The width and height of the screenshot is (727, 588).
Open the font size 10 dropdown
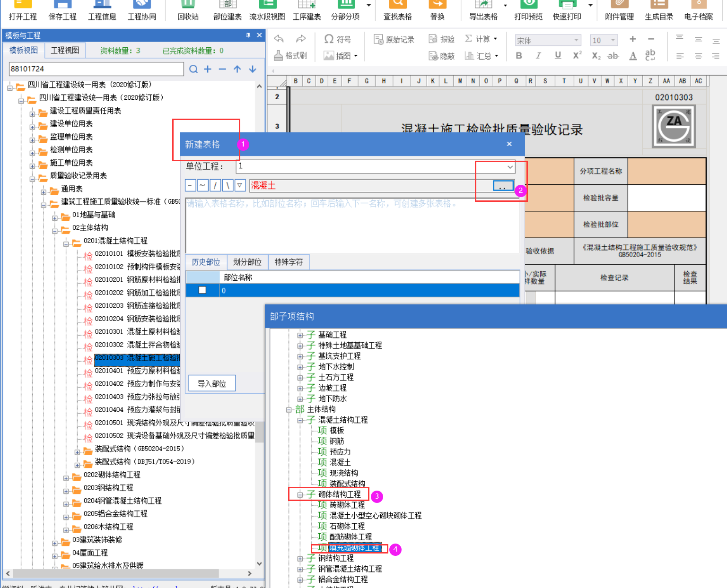pyautogui.click(x=613, y=40)
